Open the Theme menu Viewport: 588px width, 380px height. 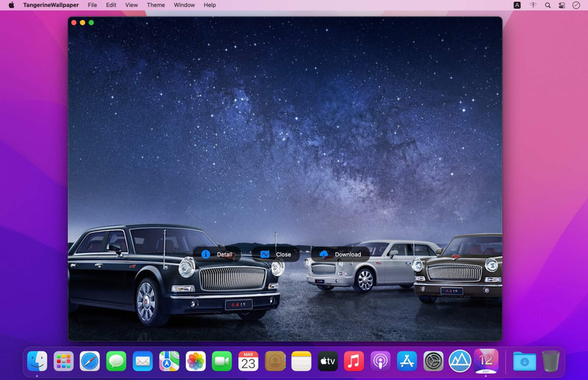click(156, 5)
